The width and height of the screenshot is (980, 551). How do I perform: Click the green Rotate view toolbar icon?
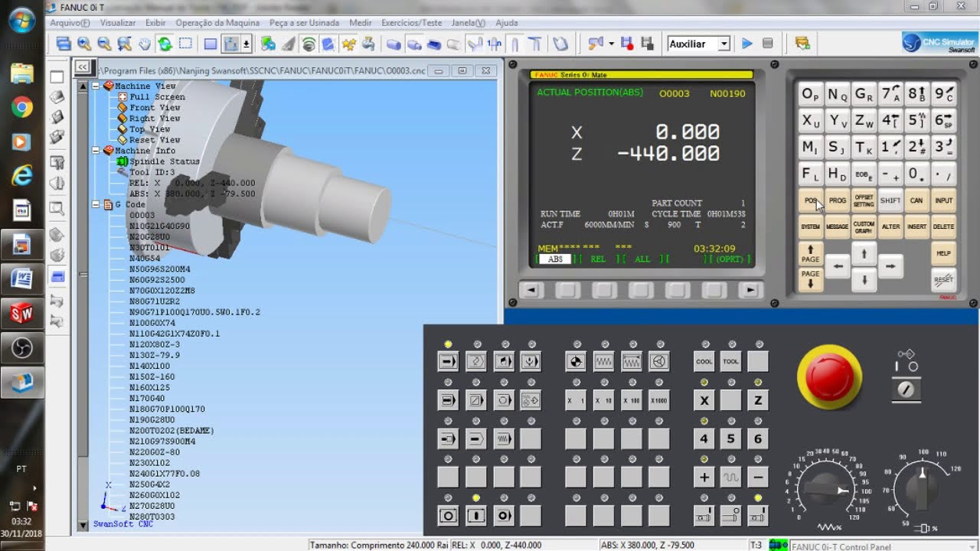click(x=165, y=44)
